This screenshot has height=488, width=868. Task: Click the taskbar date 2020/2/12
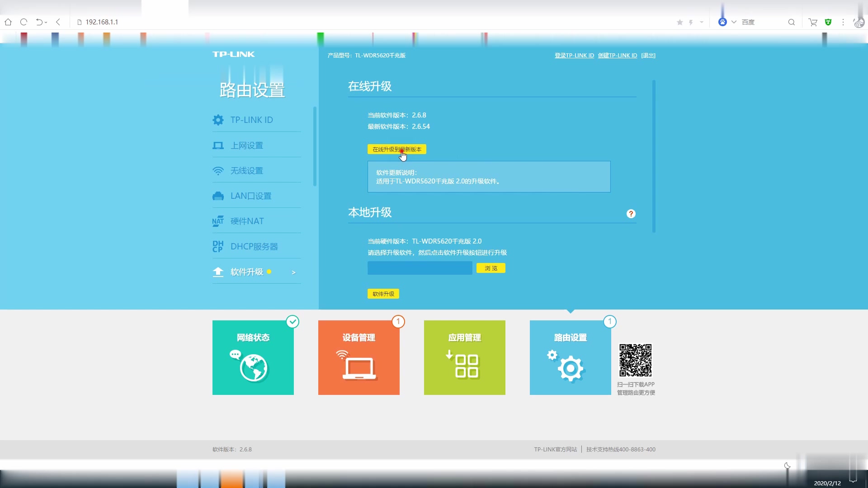pyautogui.click(x=827, y=483)
